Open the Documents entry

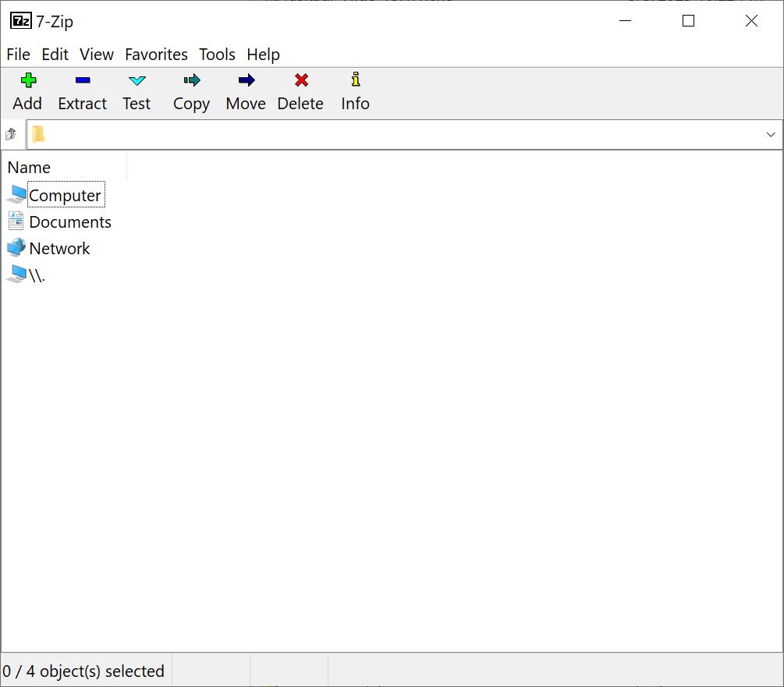(70, 221)
